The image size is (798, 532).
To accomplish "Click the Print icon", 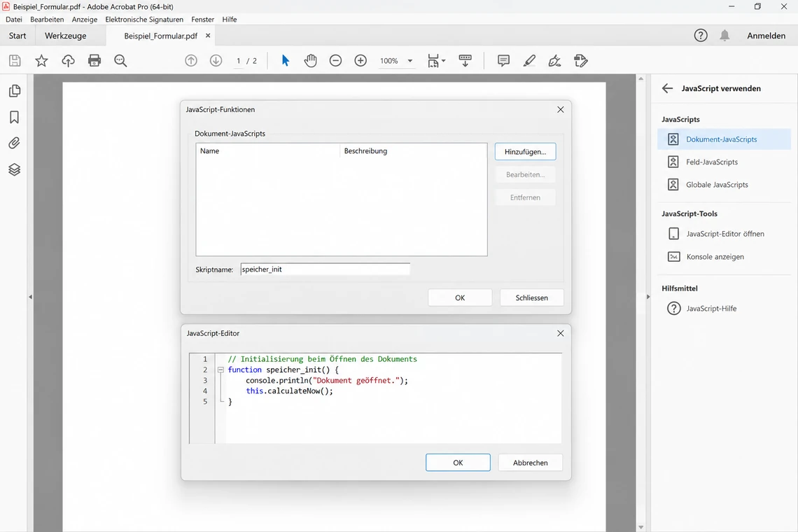I will (94, 61).
